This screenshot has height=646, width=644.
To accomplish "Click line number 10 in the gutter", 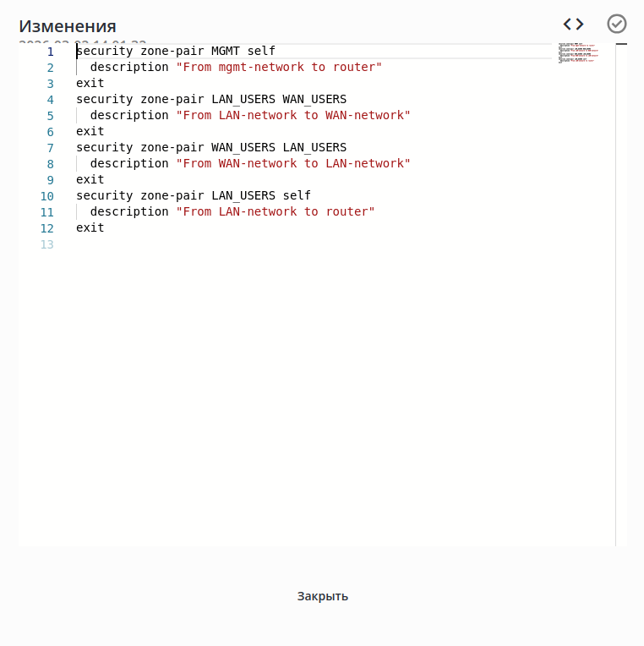I will pos(47,196).
